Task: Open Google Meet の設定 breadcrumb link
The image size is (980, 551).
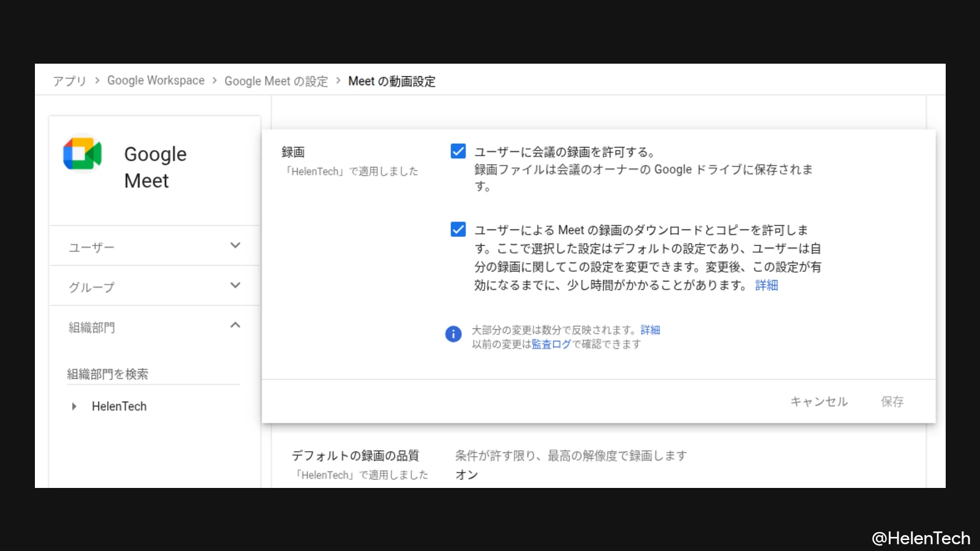Action: (x=276, y=81)
